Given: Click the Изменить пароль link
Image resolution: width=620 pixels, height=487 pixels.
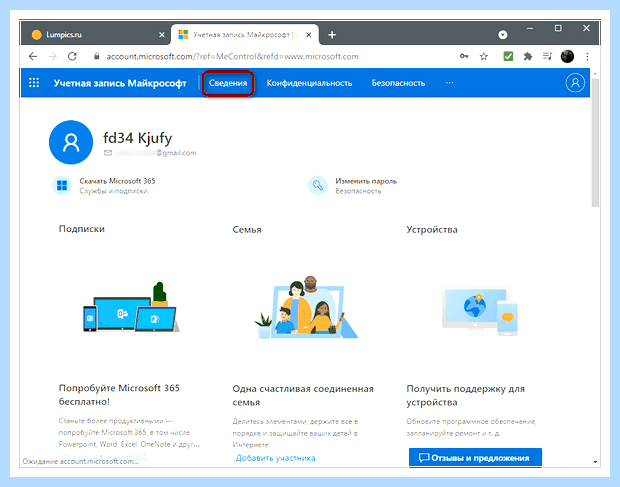Looking at the screenshot, I should (366, 181).
